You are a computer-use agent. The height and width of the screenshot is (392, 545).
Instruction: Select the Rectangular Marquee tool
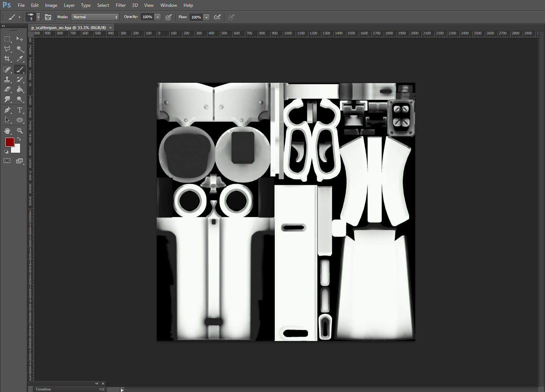(x=7, y=39)
